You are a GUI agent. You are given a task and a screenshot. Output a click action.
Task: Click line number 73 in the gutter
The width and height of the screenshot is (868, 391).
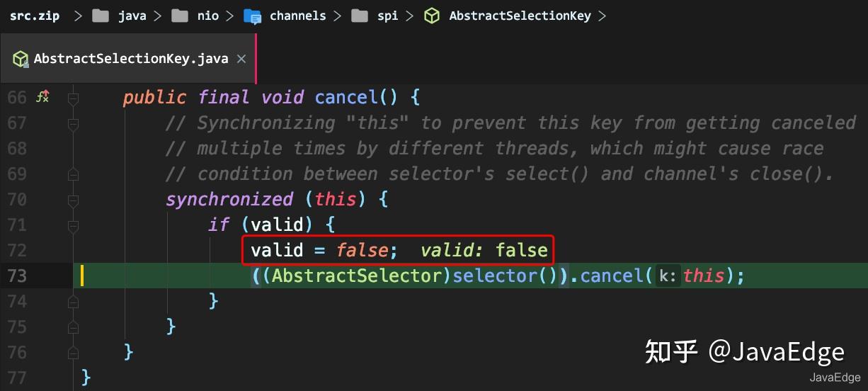(x=17, y=276)
